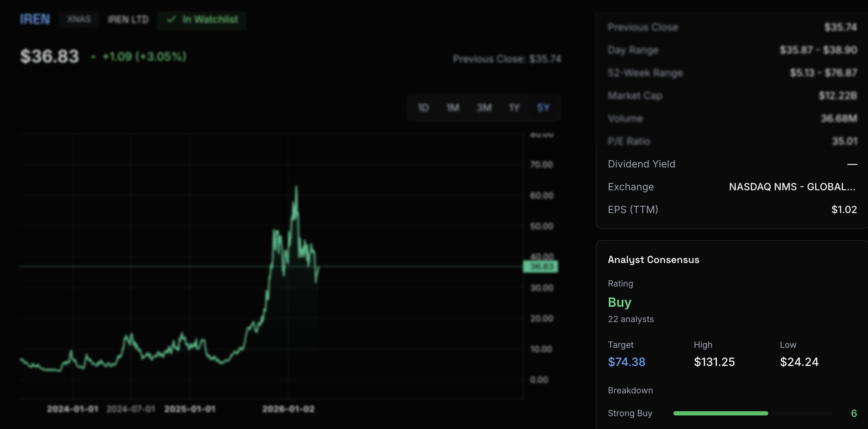Switch to the 1D timeframe
The height and width of the screenshot is (429, 868).
[424, 108]
